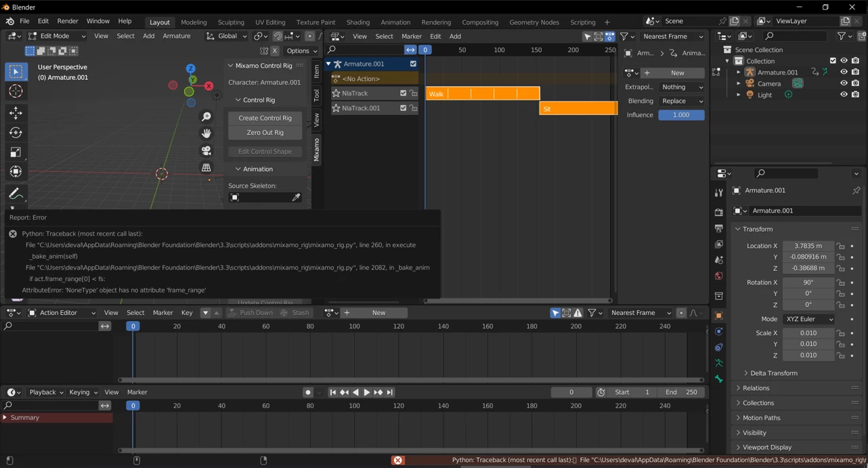The height and width of the screenshot is (468, 868).
Task: Pin the Armature.001 properties panel
Action: (x=856, y=191)
